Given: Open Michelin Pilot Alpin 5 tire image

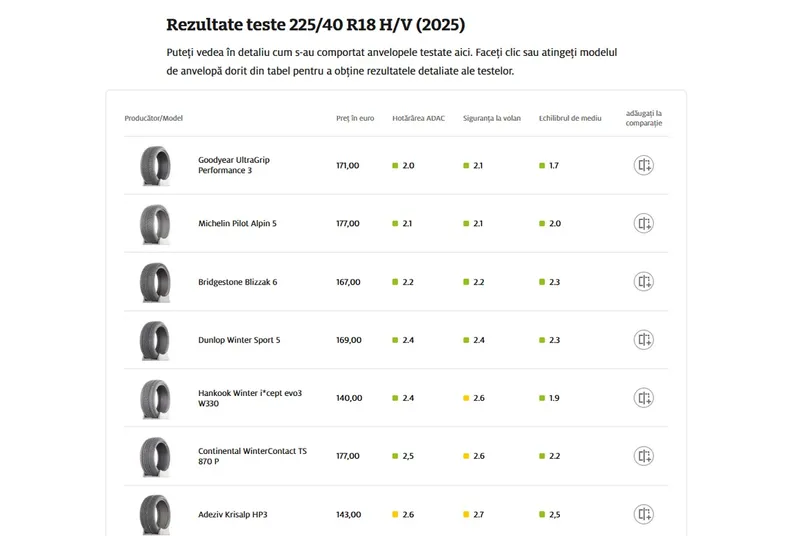Looking at the screenshot, I should (x=155, y=224).
